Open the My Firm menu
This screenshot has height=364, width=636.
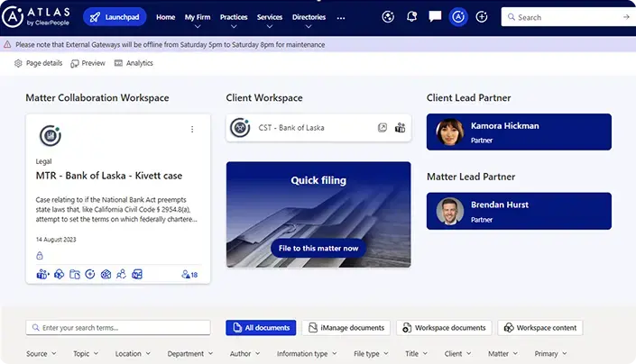click(x=198, y=17)
